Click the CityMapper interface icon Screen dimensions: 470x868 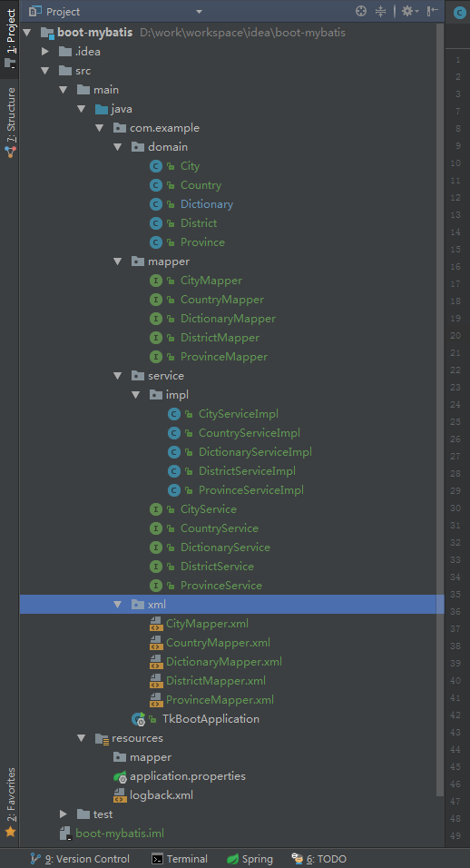click(x=156, y=281)
